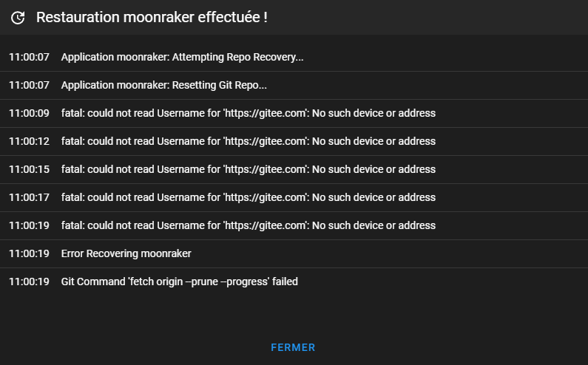
Task: Click timestamp beside 'Error Recovering moonraker'
Action: click(29, 253)
